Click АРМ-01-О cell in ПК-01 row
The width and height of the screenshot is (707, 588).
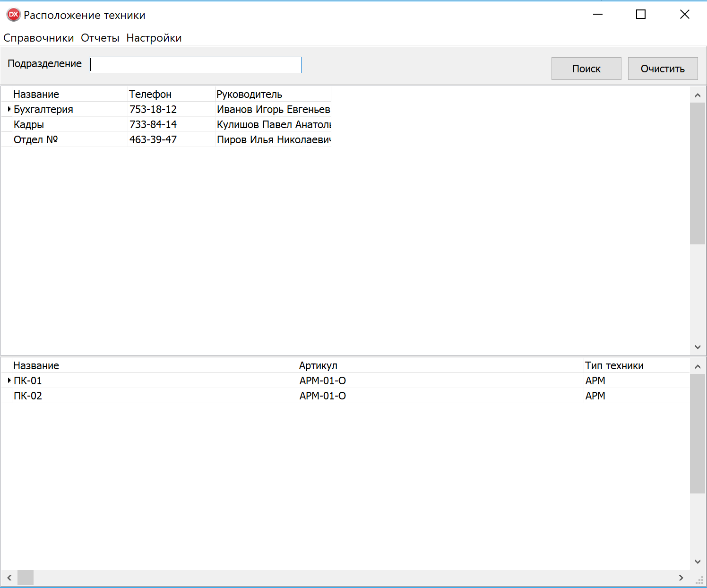[x=441, y=380]
